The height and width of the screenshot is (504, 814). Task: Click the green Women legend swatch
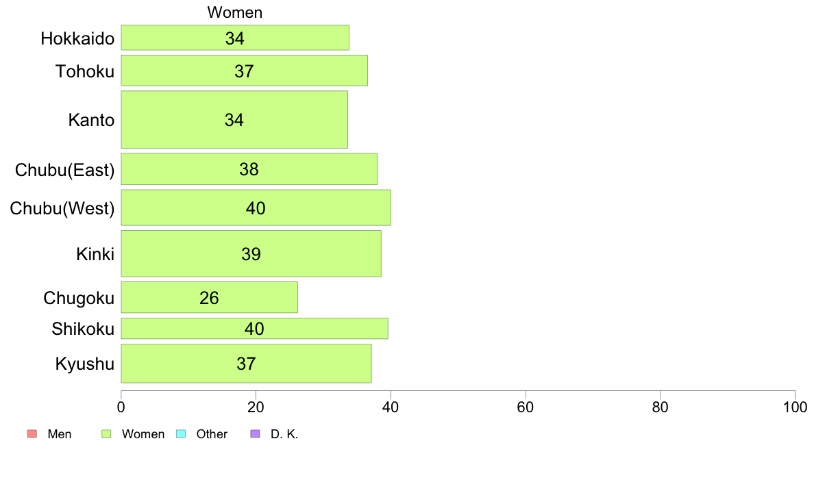106,434
